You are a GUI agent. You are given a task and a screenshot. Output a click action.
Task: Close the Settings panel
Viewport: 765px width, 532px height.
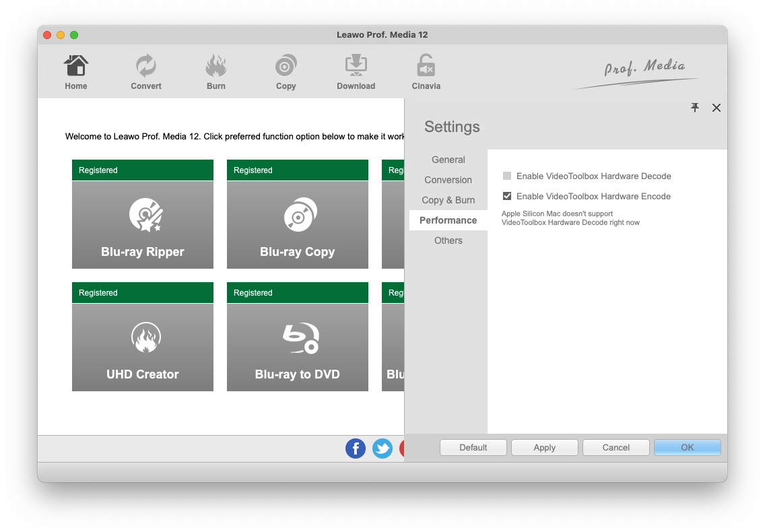(x=717, y=108)
